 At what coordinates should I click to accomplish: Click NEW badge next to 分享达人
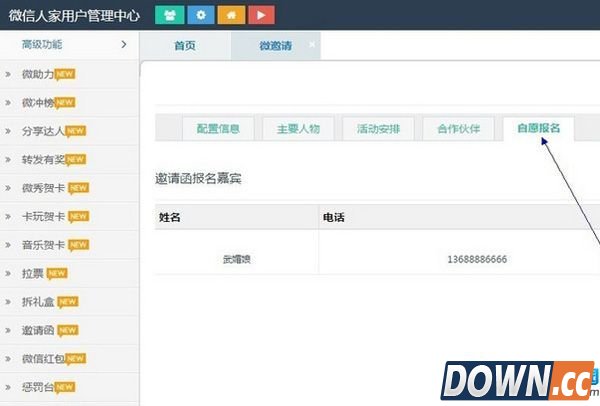(75, 131)
